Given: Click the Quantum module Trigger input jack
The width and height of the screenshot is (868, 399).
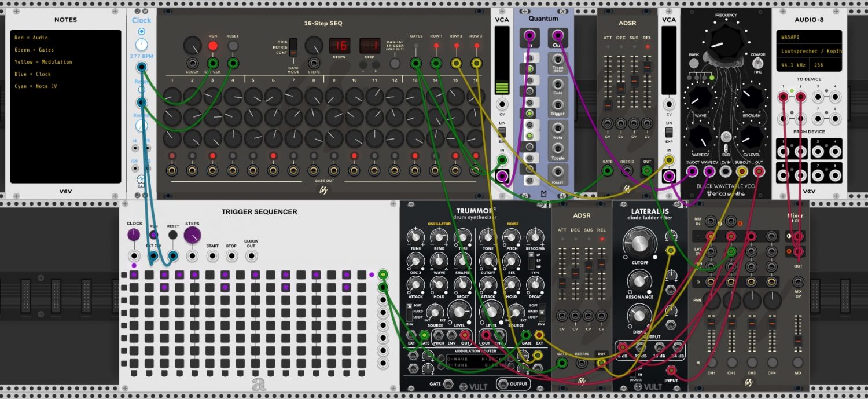Looking at the screenshot, I should (x=558, y=105).
